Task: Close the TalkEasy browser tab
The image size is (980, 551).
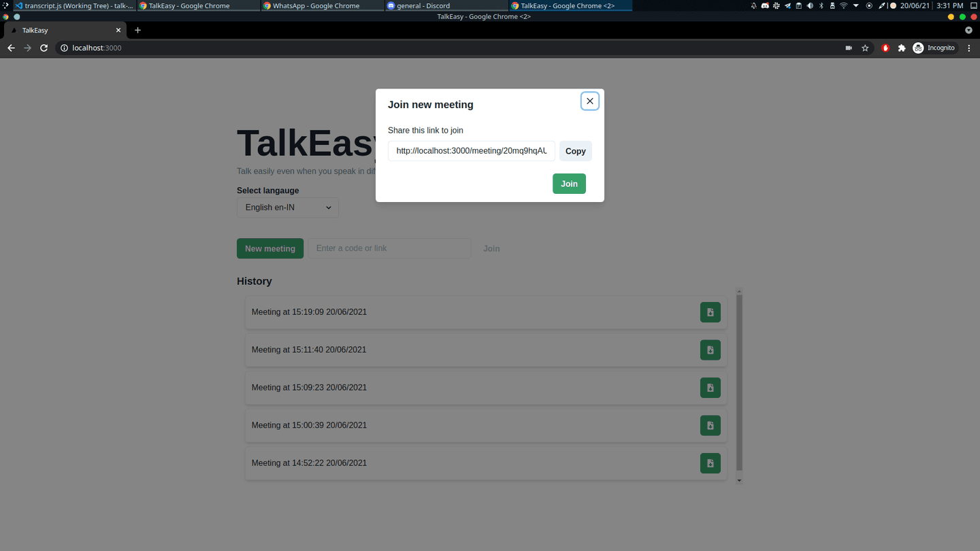Action: click(x=118, y=30)
